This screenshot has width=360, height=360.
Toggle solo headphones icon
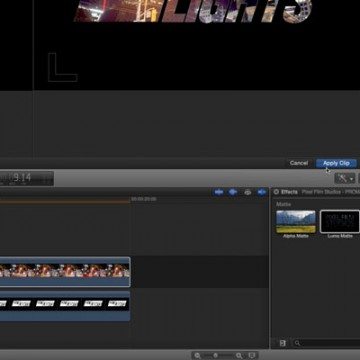pyautogui.click(x=247, y=192)
